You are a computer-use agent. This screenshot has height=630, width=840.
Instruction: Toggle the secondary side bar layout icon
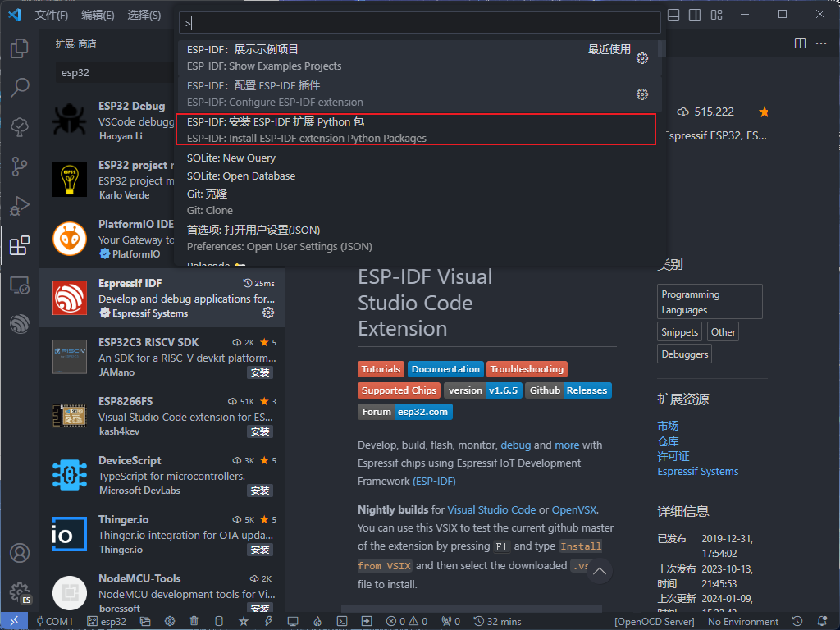point(695,15)
